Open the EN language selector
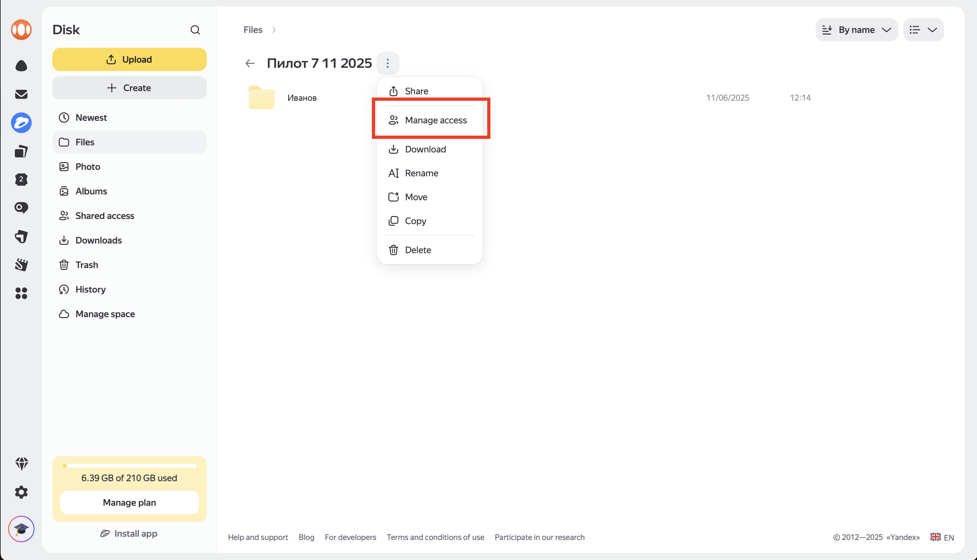This screenshot has width=977, height=560. (x=942, y=537)
